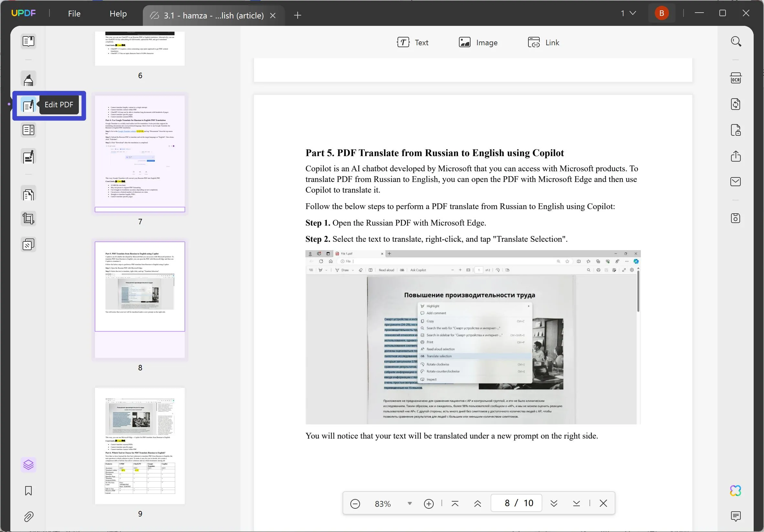Zoom out with the minus button
Image resolution: width=764 pixels, height=532 pixels.
click(x=355, y=504)
